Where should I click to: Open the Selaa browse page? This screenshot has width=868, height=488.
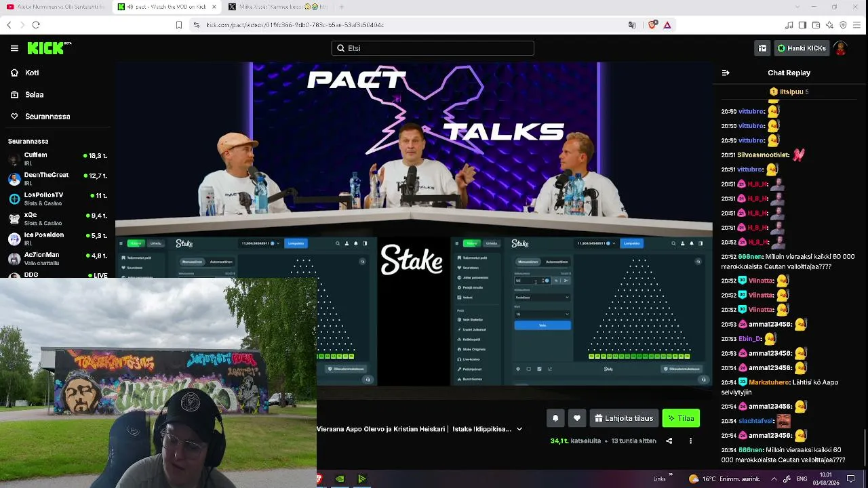(x=34, y=94)
